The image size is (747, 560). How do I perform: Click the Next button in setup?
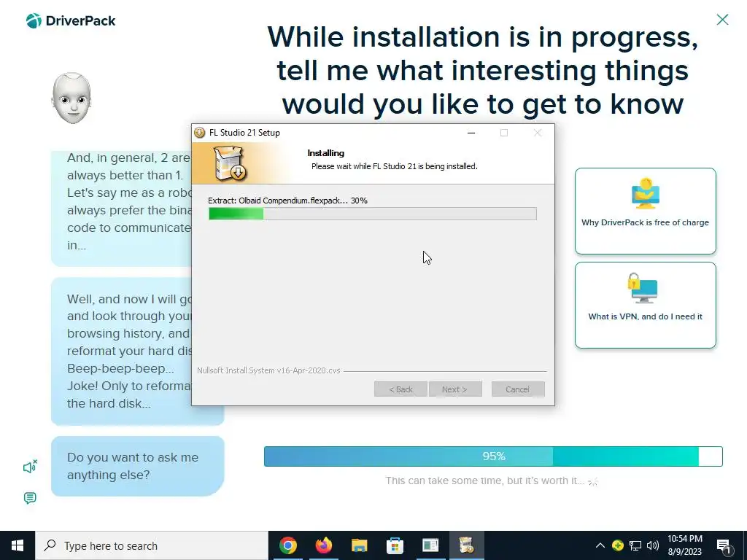(x=455, y=389)
